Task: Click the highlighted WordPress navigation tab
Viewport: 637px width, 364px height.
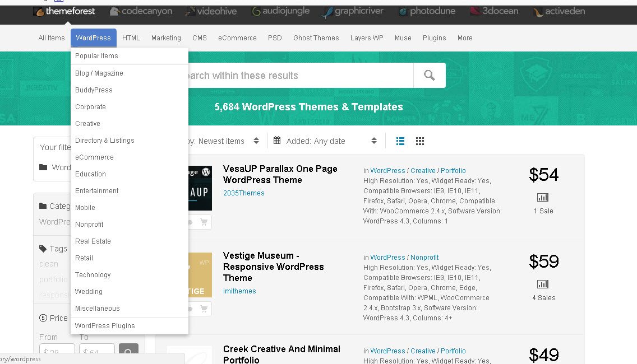Action: [94, 38]
